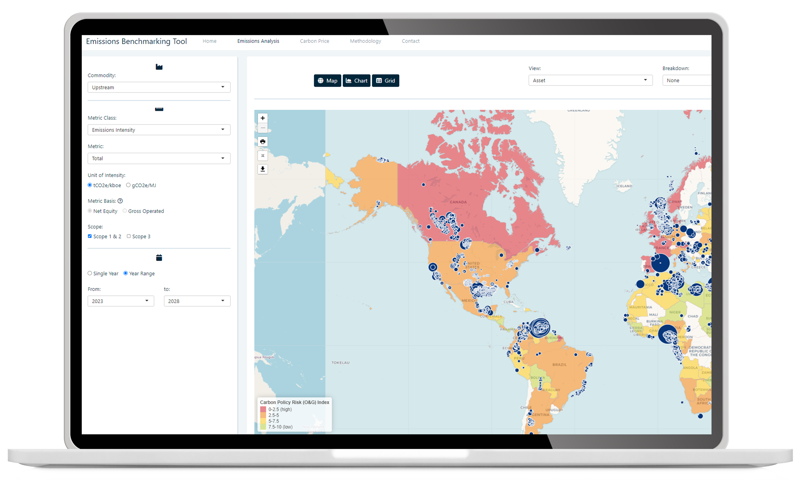Click the map download icon
The width and height of the screenshot is (800, 480).
pyautogui.click(x=263, y=169)
